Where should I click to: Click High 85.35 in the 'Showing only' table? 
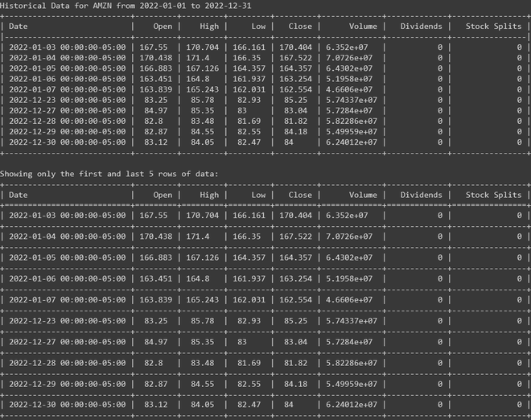click(x=203, y=342)
